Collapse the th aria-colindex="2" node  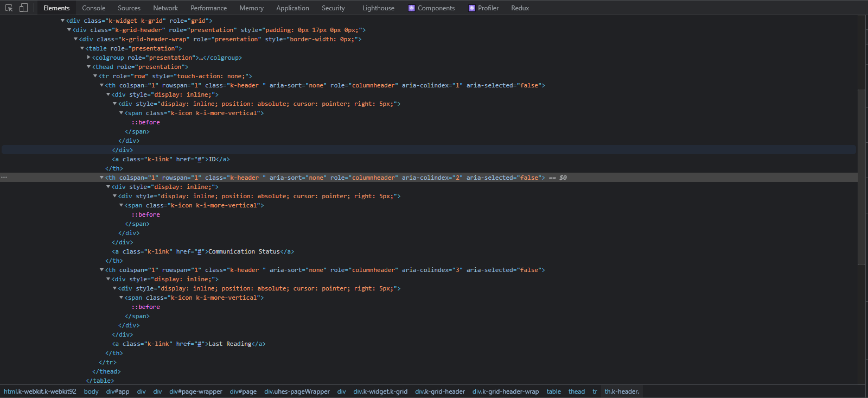[x=101, y=178]
